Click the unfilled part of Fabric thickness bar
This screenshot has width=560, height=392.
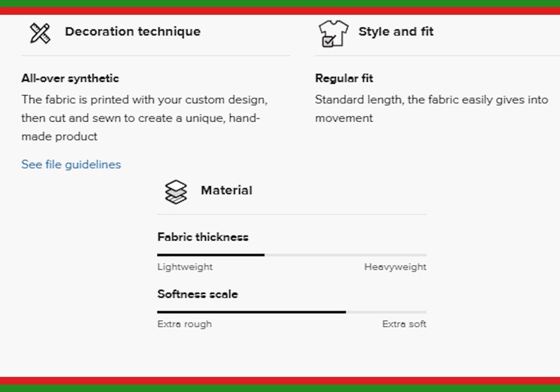(x=346, y=255)
